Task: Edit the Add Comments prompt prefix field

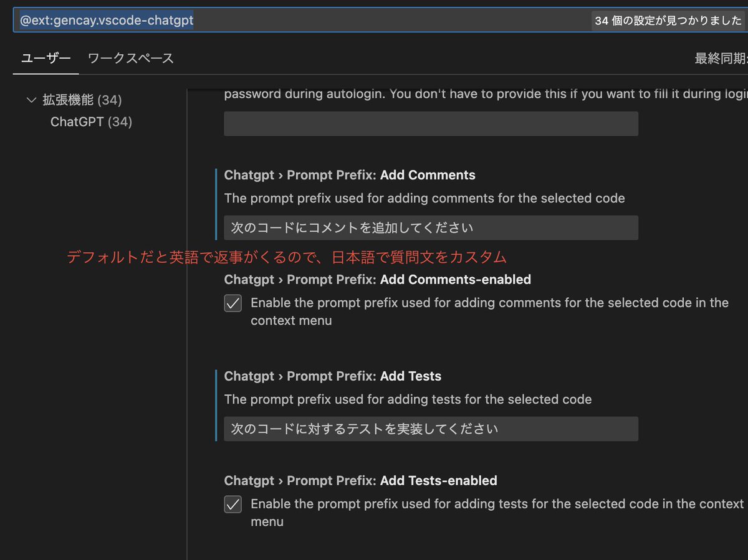Action: point(431,228)
